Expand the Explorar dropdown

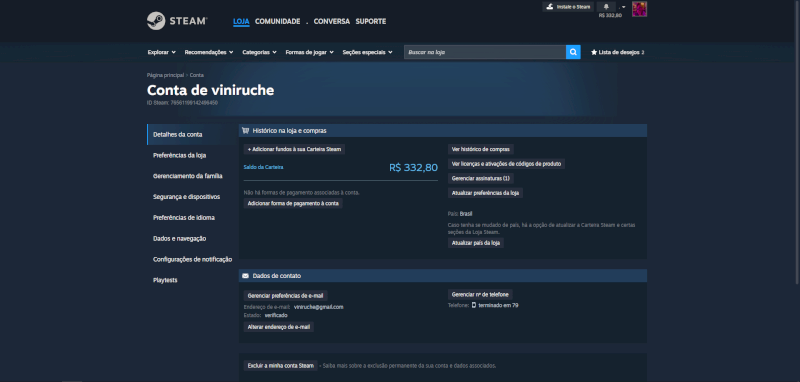click(162, 52)
